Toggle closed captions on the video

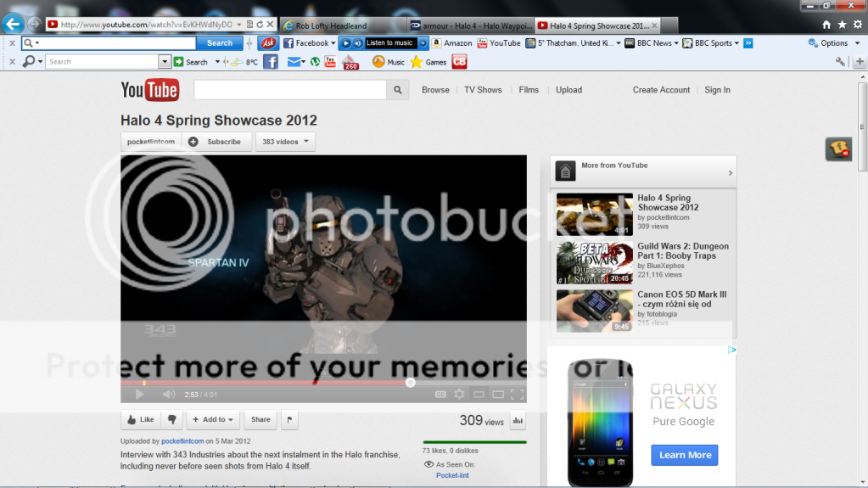pyautogui.click(x=440, y=394)
